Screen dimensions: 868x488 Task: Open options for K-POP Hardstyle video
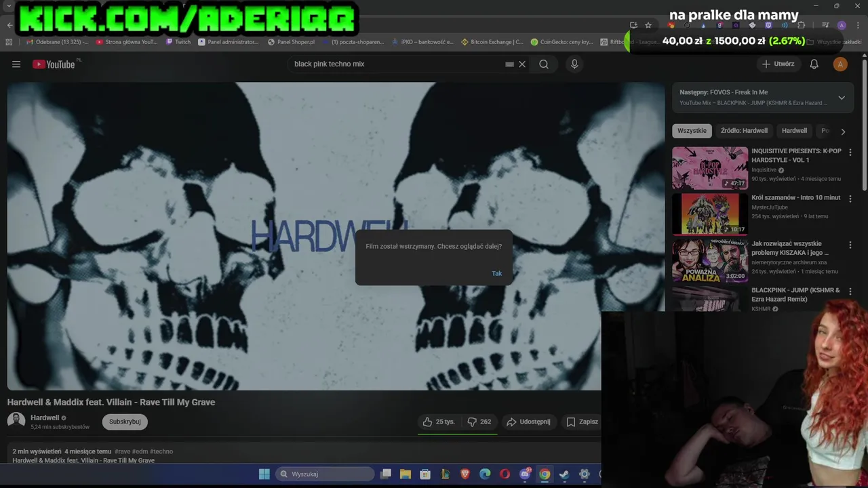click(x=850, y=152)
